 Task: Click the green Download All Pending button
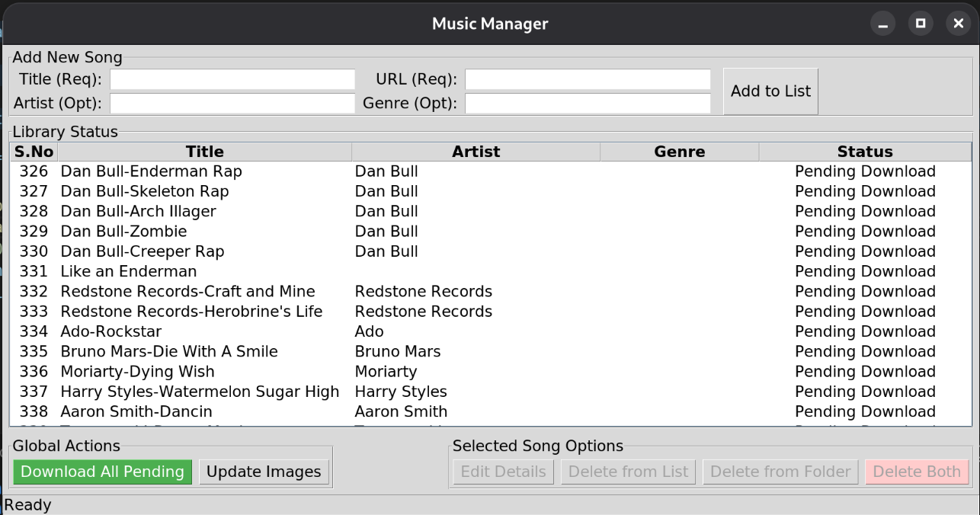point(102,472)
